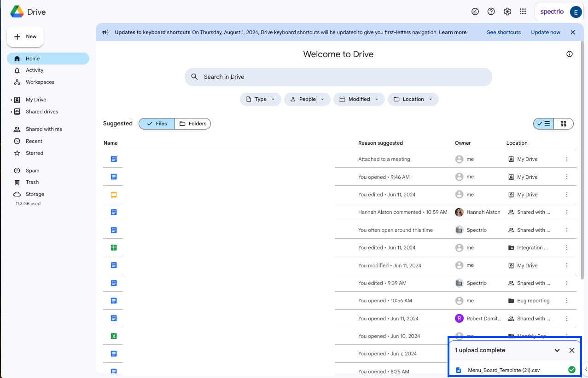Switch to grid view layout
The width and height of the screenshot is (588, 378).
point(564,124)
